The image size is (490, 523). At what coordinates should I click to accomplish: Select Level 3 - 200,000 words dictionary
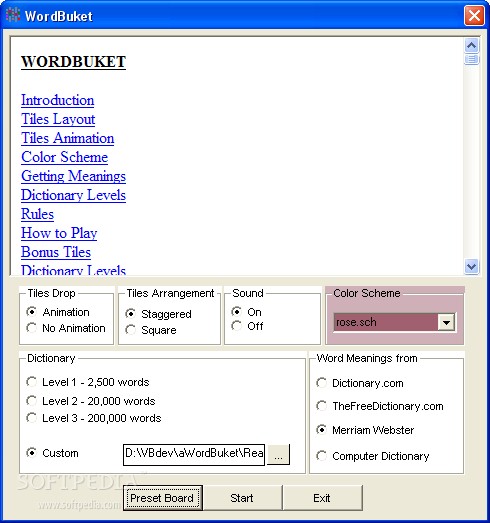click(x=94, y=418)
